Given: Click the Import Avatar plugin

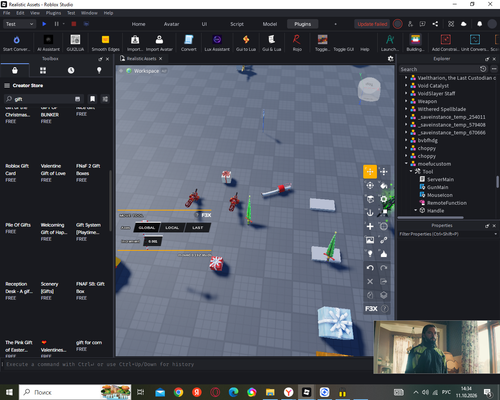Looking at the screenshot, I should coord(159,43).
